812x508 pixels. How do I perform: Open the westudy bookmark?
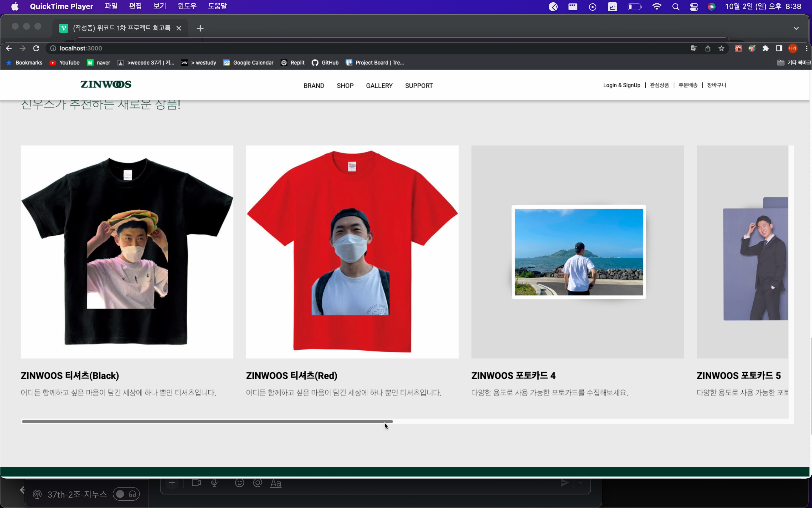tap(199, 62)
